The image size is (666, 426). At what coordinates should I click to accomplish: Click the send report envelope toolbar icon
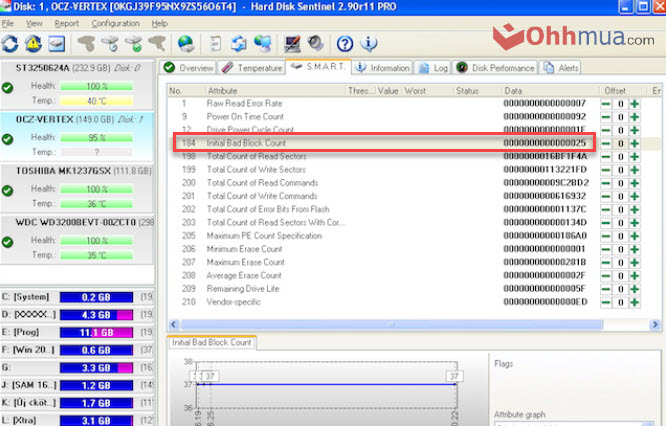[239, 44]
